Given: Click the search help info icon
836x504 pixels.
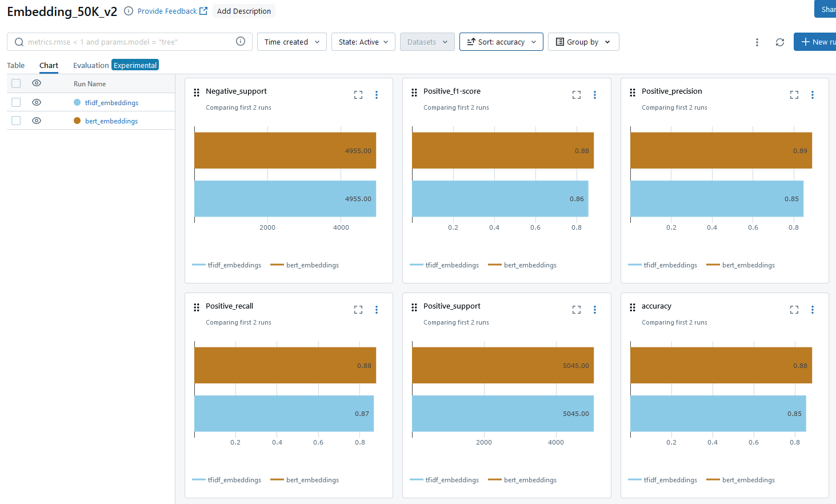Looking at the screenshot, I should (241, 41).
